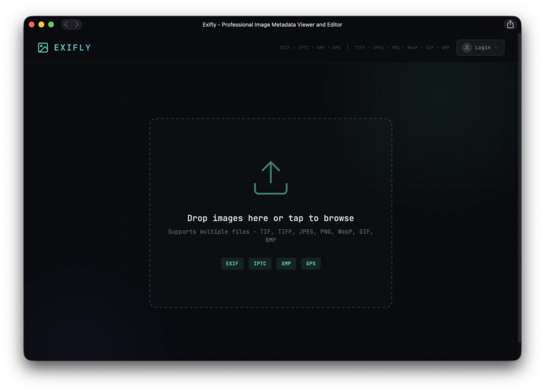Click the upload arrow icon
This screenshot has height=392, width=545.
(270, 178)
